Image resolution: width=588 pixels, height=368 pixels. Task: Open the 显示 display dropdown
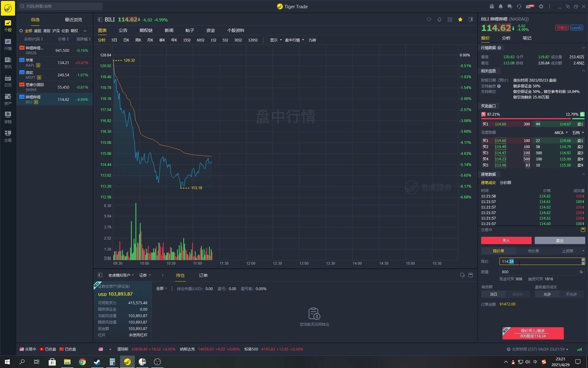click(276, 40)
